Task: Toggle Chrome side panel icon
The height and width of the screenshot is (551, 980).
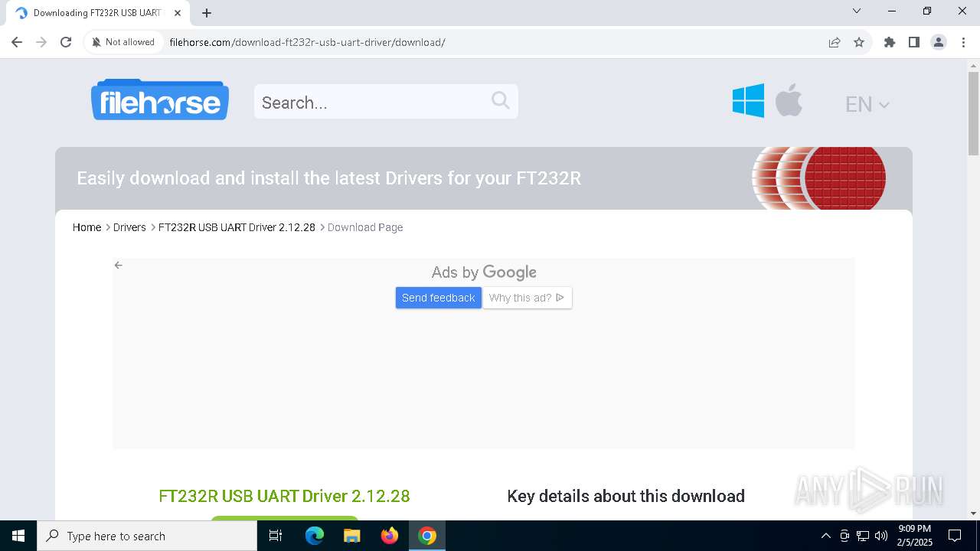Action: click(914, 42)
